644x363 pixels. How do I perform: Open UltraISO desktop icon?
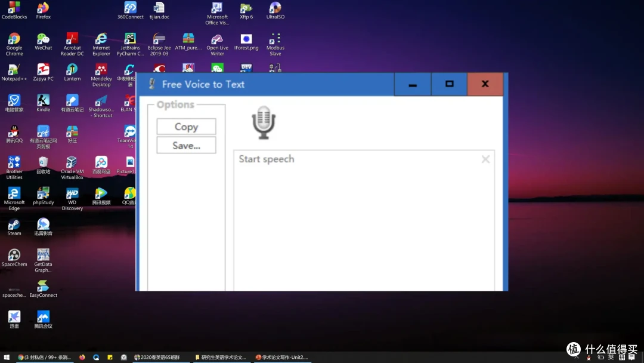[275, 10]
